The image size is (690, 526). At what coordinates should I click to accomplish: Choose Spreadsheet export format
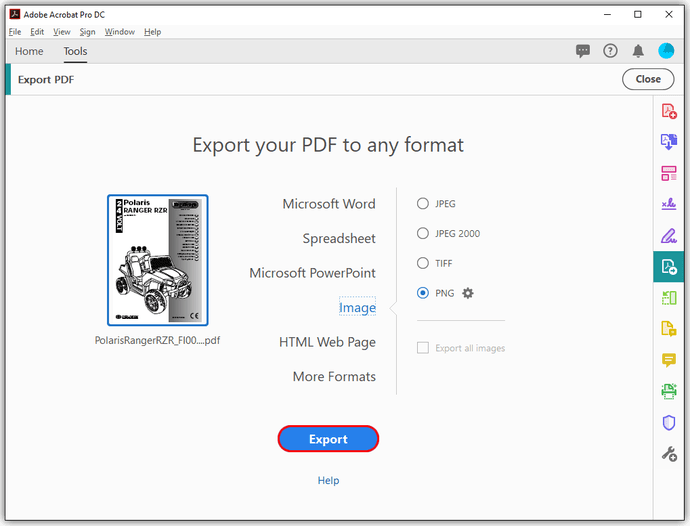[339, 239]
